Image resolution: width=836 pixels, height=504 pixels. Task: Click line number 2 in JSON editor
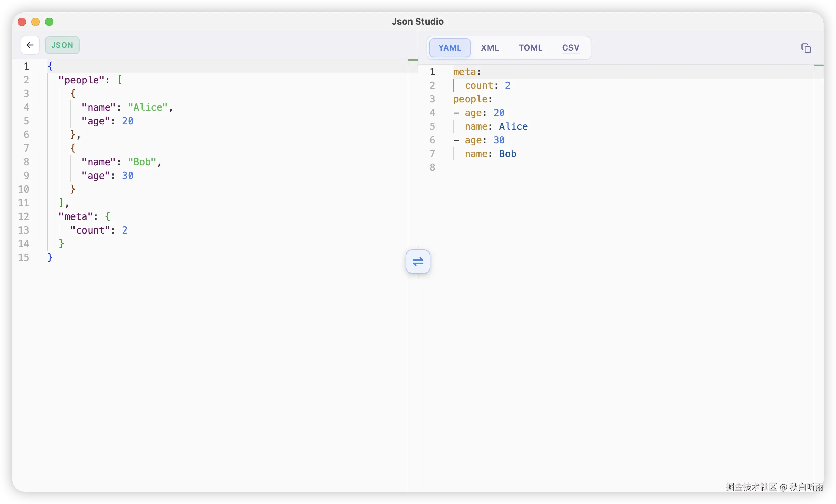pyautogui.click(x=26, y=80)
